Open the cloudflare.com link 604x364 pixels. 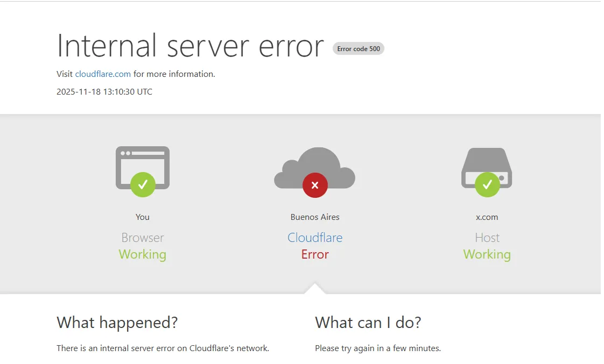[103, 74]
